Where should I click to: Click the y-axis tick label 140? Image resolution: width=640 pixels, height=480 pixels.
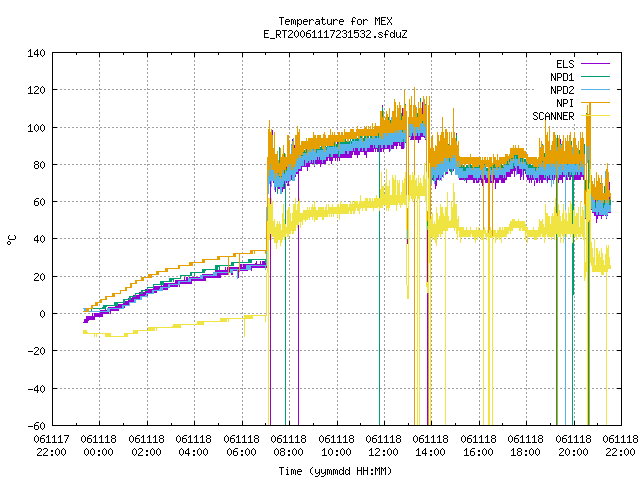click(36, 53)
